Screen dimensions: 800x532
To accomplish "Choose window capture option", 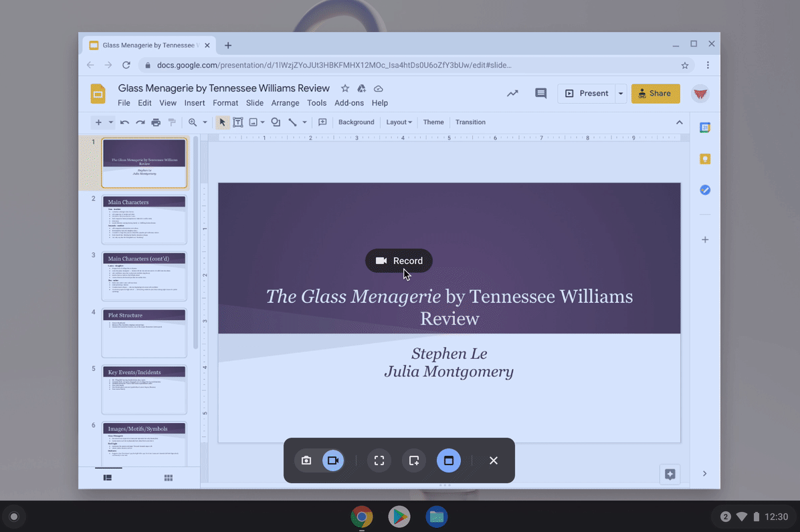I will (448, 460).
